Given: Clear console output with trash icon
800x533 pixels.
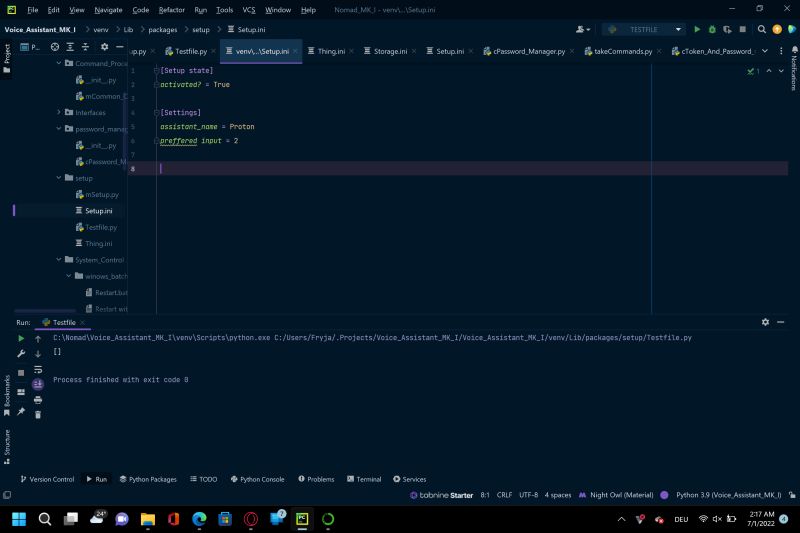Looking at the screenshot, I should tap(38, 415).
